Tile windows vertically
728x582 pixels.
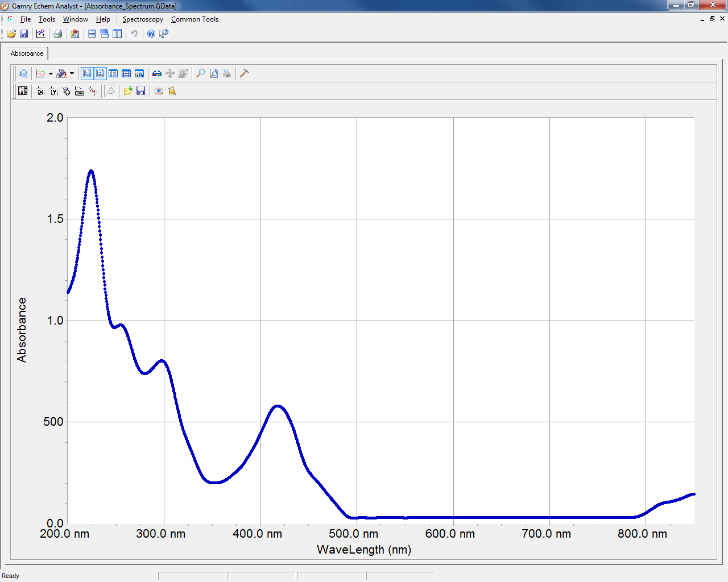click(117, 34)
